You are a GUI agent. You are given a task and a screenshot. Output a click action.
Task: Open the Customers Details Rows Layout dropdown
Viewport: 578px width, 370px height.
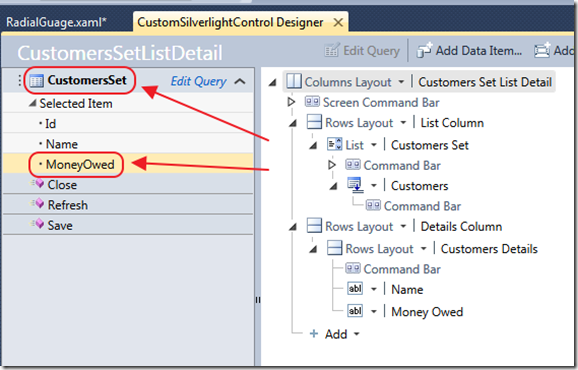pyautogui.click(x=424, y=249)
